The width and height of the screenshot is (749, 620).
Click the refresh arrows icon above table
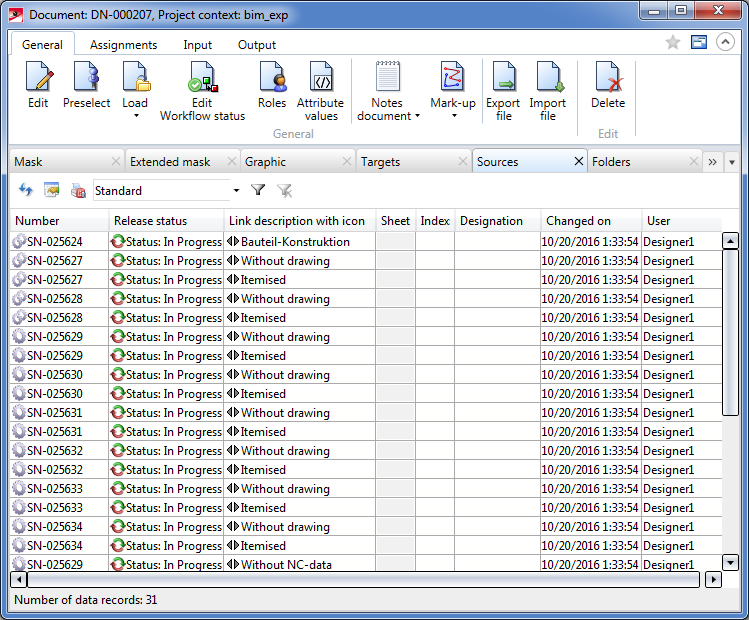click(26, 190)
